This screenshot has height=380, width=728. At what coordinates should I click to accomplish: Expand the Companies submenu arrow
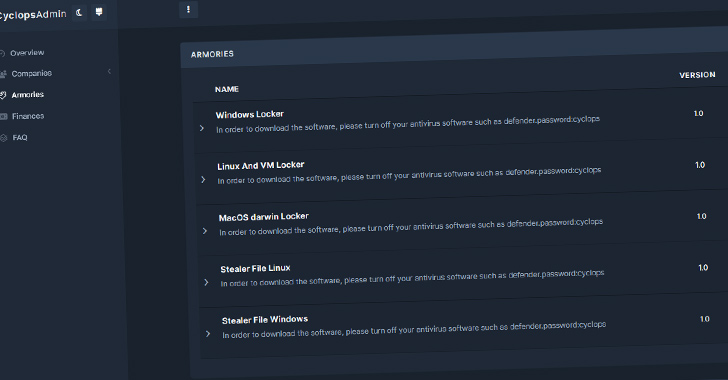pyautogui.click(x=109, y=71)
